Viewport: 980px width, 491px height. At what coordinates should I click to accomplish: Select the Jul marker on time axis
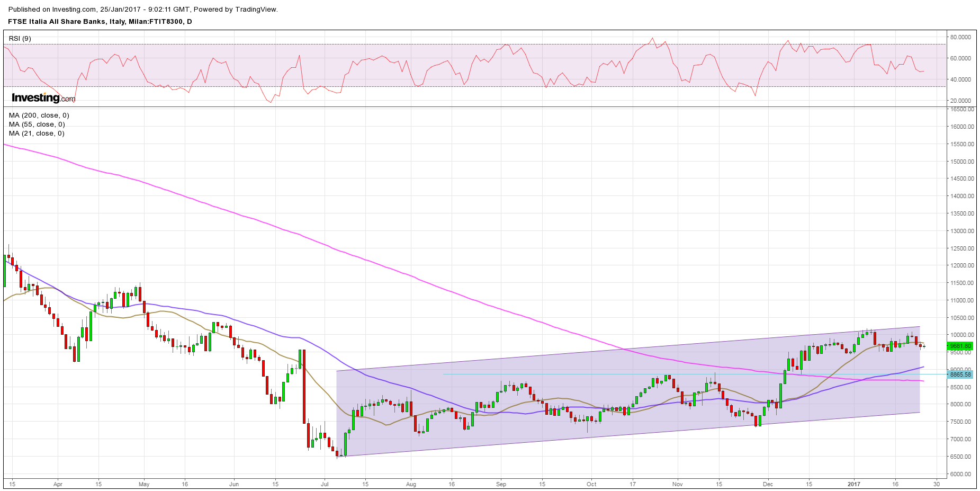coord(325,484)
